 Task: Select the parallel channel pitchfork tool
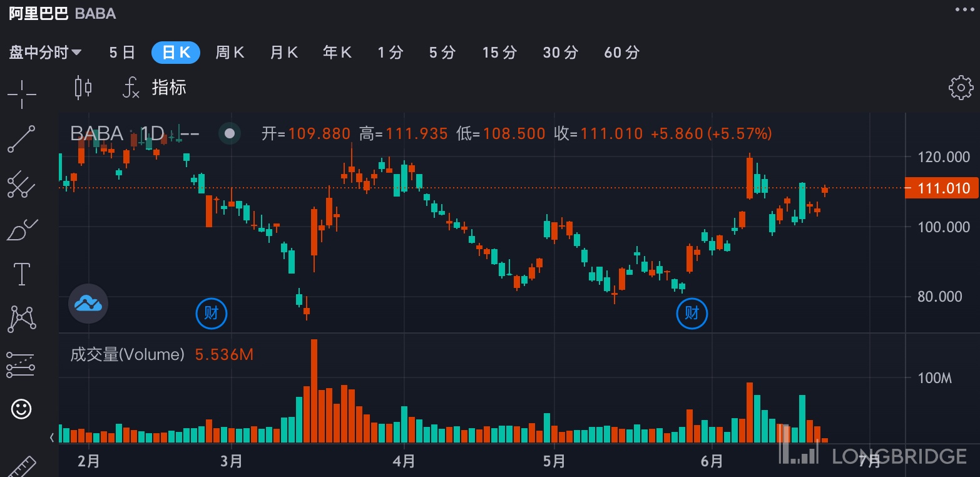[21, 185]
